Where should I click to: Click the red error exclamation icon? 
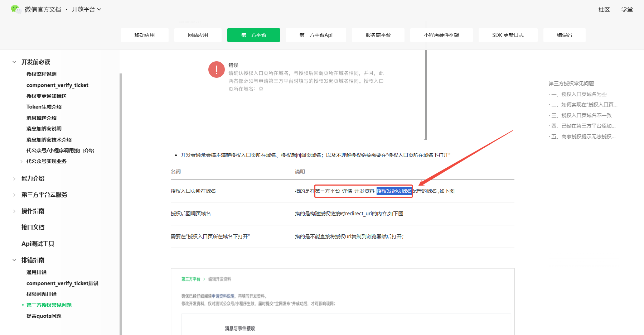217,70
